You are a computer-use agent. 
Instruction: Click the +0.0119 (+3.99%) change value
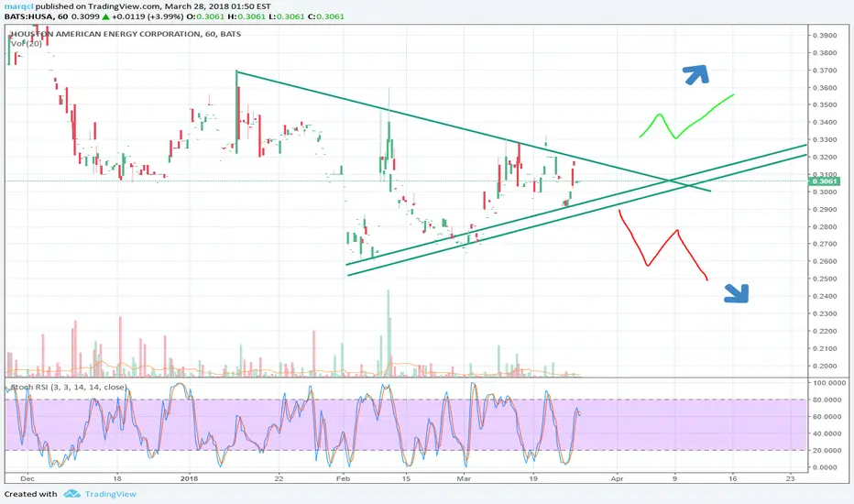[x=147, y=16]
